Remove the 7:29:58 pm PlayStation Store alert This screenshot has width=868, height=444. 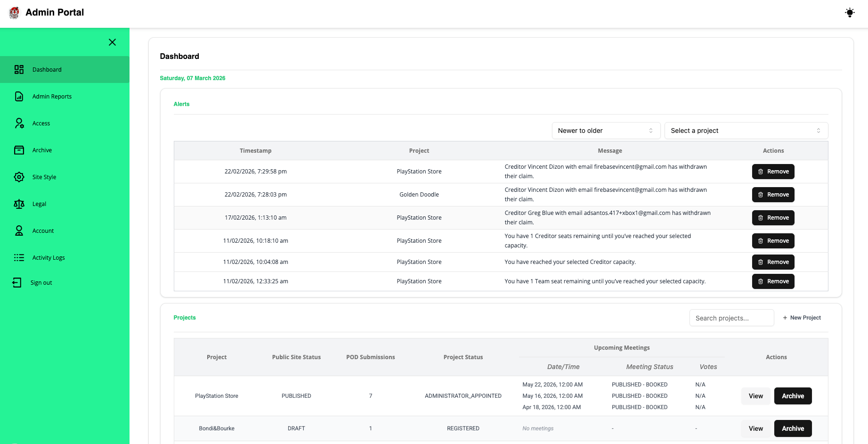[x=773, y=172]
